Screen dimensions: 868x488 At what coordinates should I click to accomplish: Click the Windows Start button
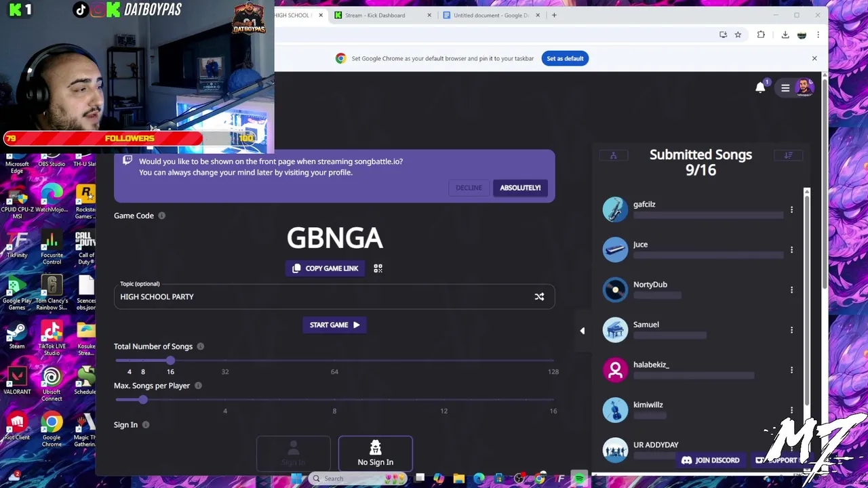[296, 479]
